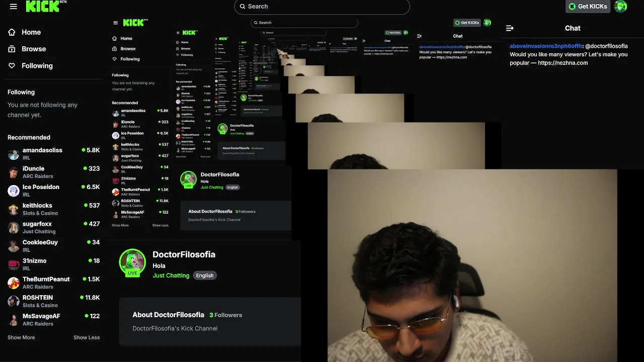This screenshot has height=362, width=644.
Task: Click MsSavageAF's avatar in the Recommended list
Action: 14,320
